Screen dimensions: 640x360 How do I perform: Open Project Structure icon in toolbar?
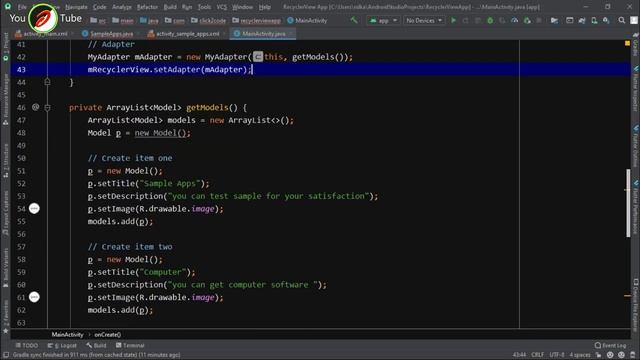[x=554, y=20]
